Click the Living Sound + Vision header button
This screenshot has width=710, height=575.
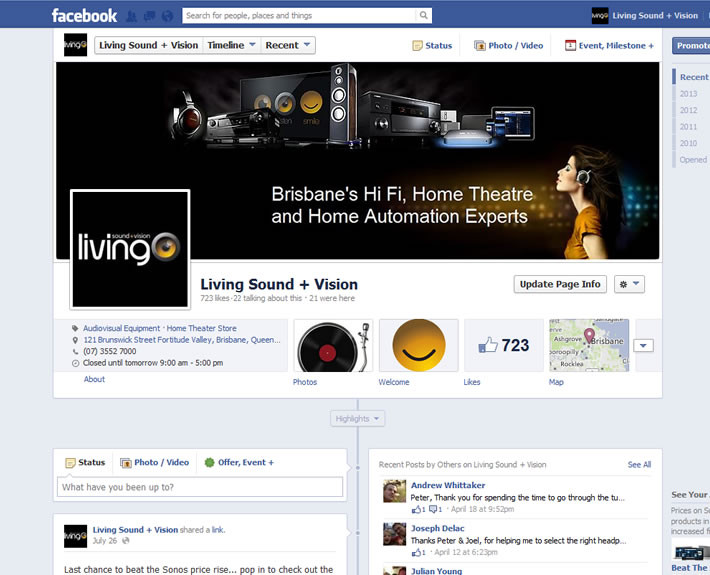[x=149, y=45]
